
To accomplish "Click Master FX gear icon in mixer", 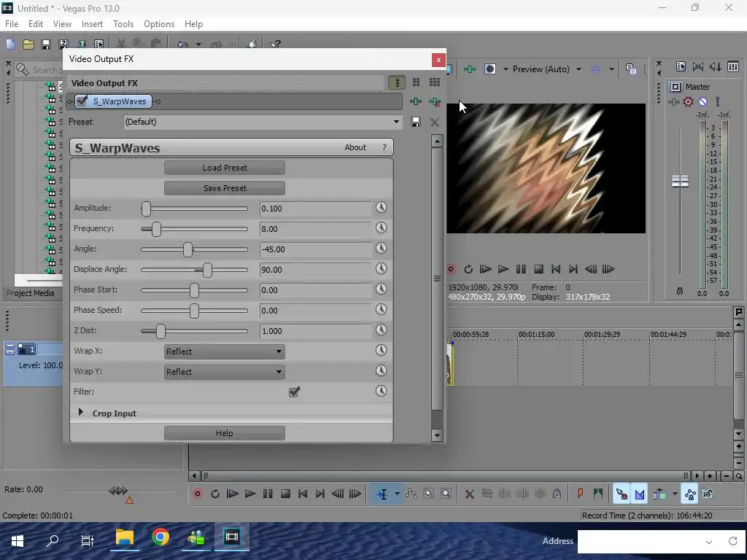I will 688,102.
